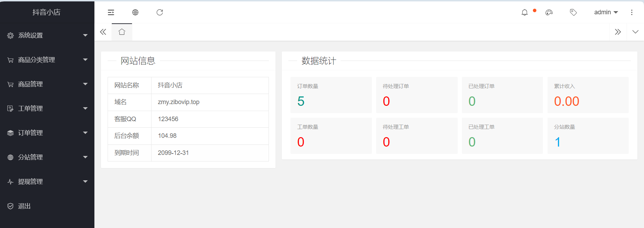Click the 累计收入 value 0.00
Viewport: 644px width, 228px height.
pyautogui.click(x=566, y=101)
